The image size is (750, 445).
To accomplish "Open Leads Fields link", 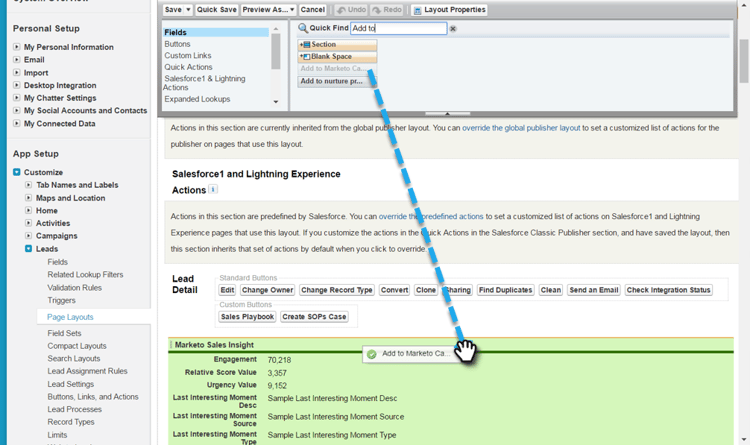I will (57, 262).
